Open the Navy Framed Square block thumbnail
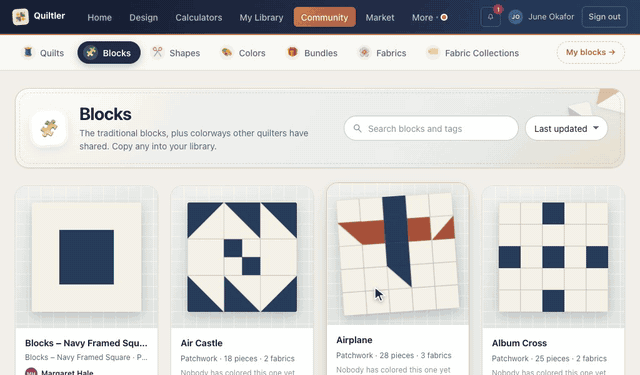 pos(87,257)
